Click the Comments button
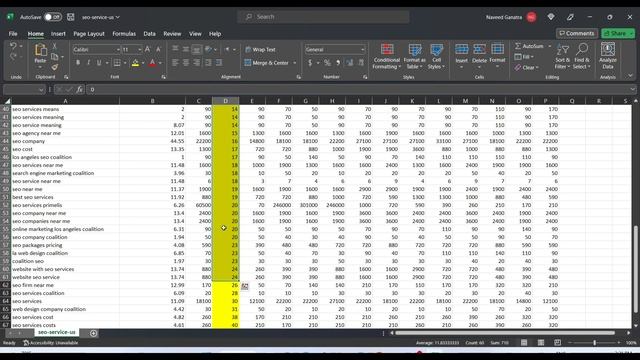Screen dimensions: 640x360 [x=577, y=33]
